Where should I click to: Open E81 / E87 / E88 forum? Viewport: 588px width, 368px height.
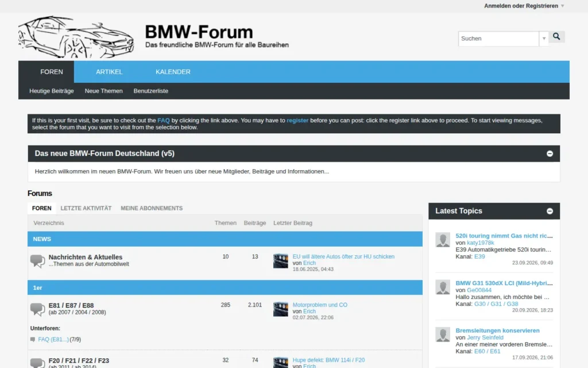[x=71, y=306]
